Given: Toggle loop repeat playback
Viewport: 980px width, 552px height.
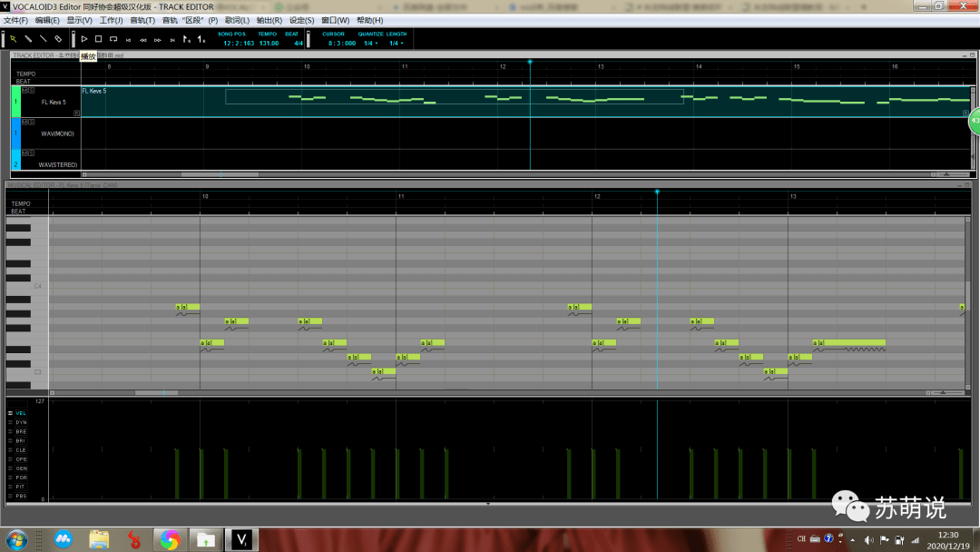Looking at the screenshot, I should (113, 39).
